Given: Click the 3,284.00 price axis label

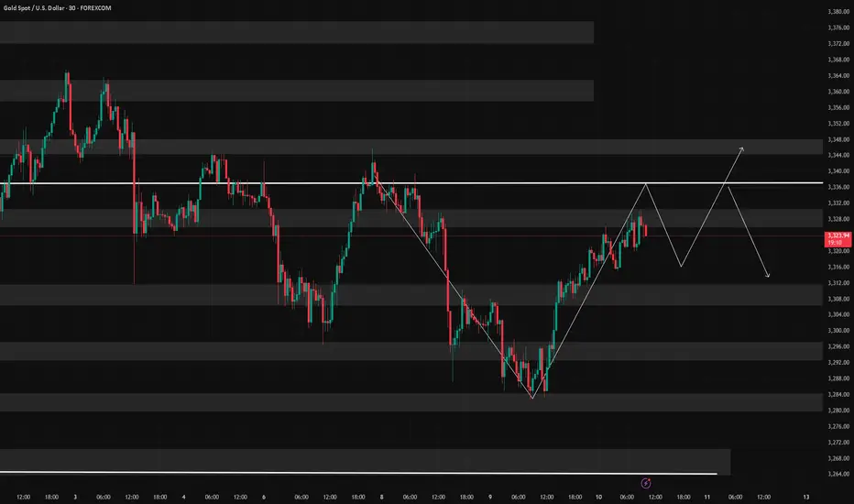Looking at the screenshot, I should click(x=838, y=394).
